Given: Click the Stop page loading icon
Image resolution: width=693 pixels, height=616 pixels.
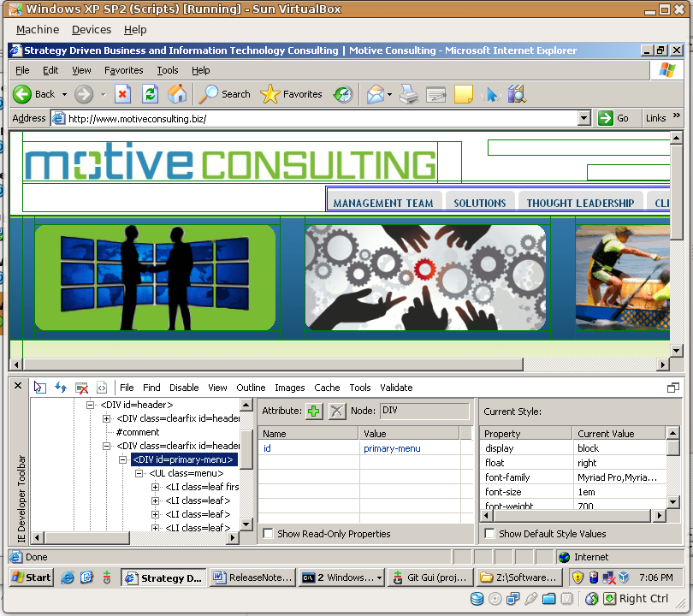Looking at the screenshot, I should point(122,94).
